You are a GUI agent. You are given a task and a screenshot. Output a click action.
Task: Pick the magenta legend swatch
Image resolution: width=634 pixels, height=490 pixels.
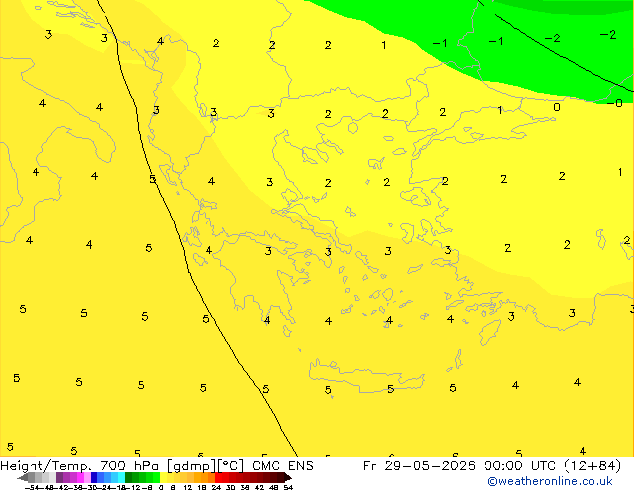tap(80, 477)
